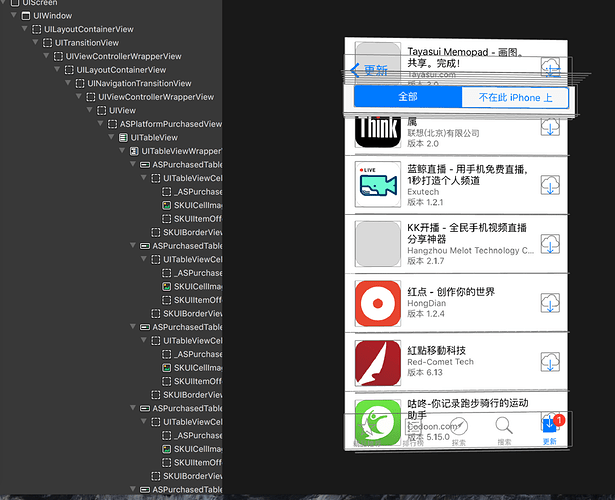Collapse UILayoutContainerView directly under UIWindow
This screenshot has height=500, width=615.
point(24,29)
